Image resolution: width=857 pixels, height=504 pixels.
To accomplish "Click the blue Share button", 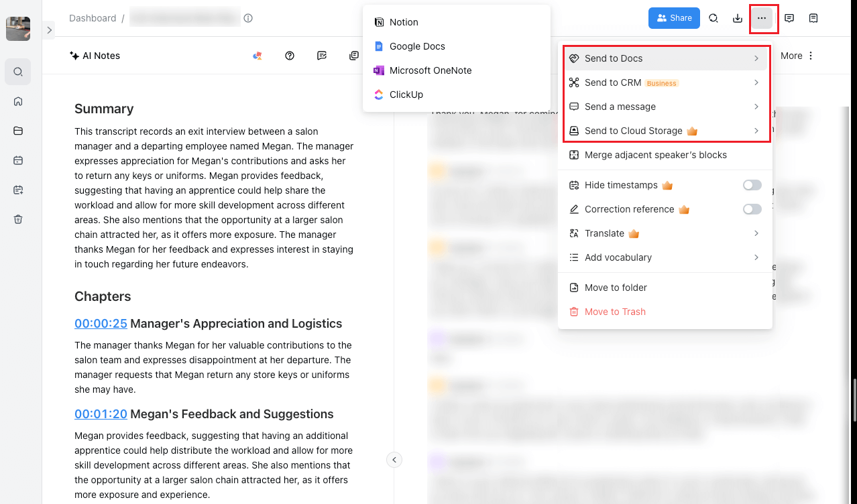I will click(x=674, y=18).
